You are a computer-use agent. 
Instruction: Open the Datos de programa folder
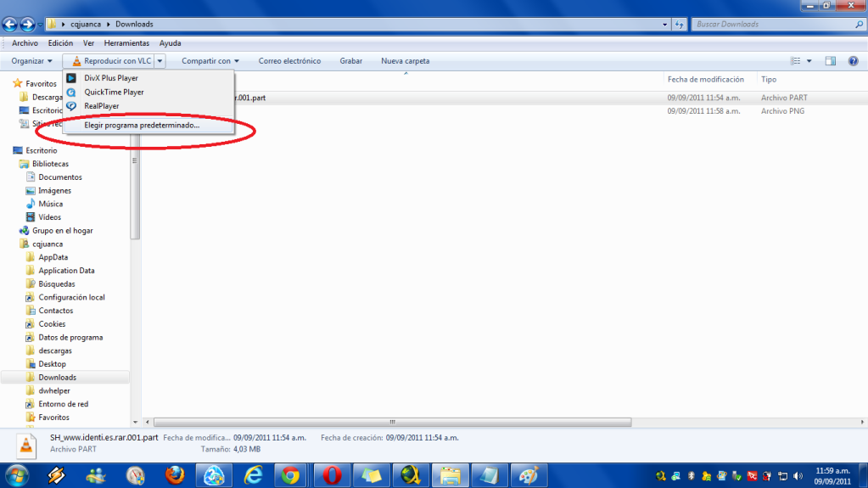64,337
